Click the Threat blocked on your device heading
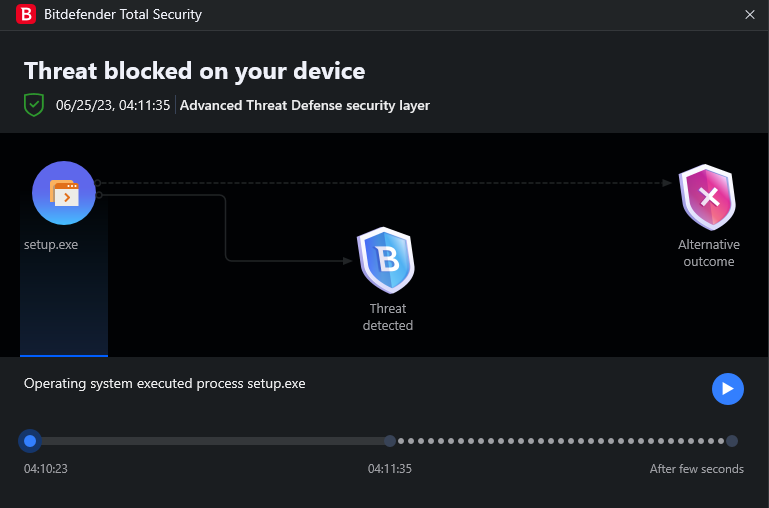Viewport: 769px width, 508px height. [x=194, y=71]
